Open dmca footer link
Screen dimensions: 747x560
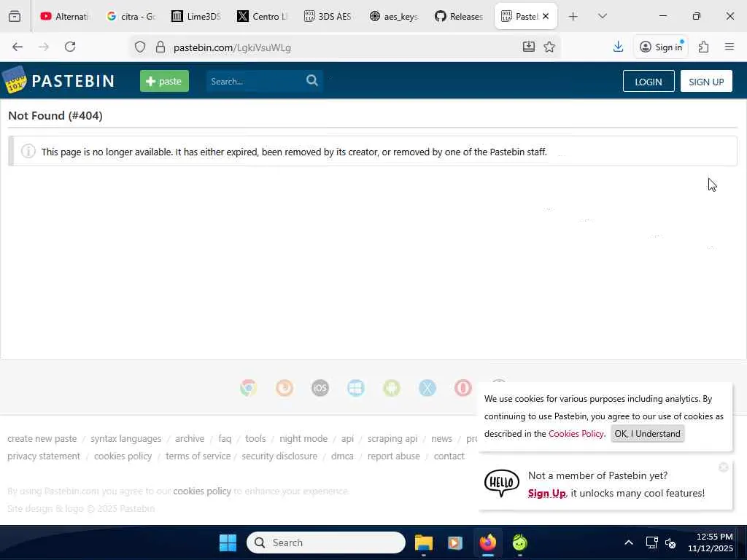pyautogui.click(x=342, y=456)
